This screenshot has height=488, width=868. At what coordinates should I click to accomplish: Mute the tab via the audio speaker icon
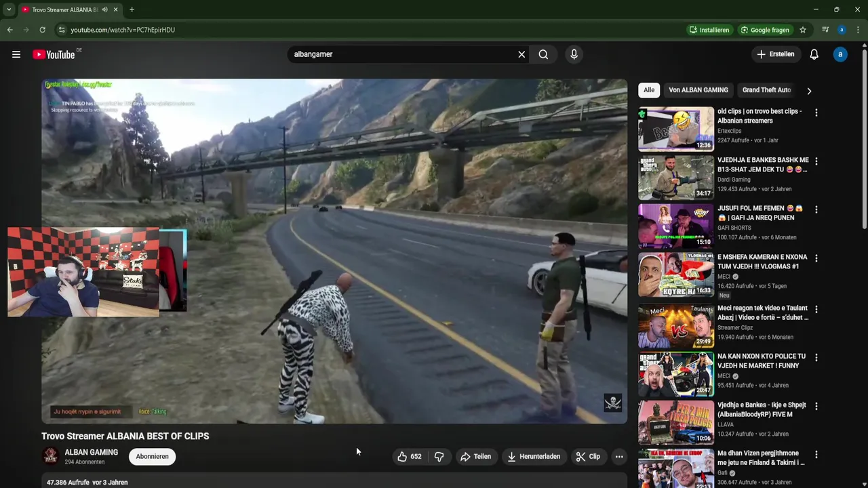click(x=104, y=9)
